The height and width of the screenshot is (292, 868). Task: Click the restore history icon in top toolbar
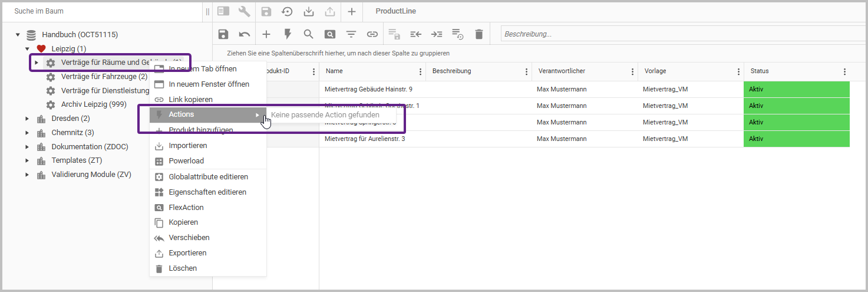click(287, 11)
